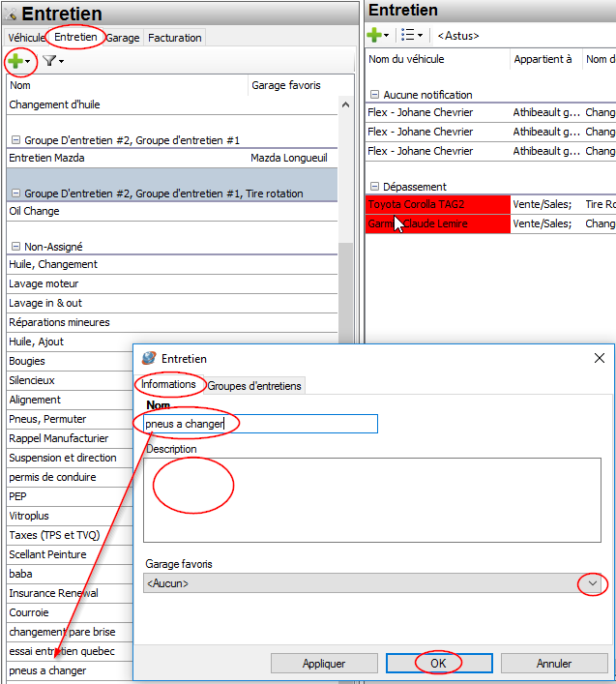
Task: Collapse the Dépassement group in right panel
Action: 374,187
